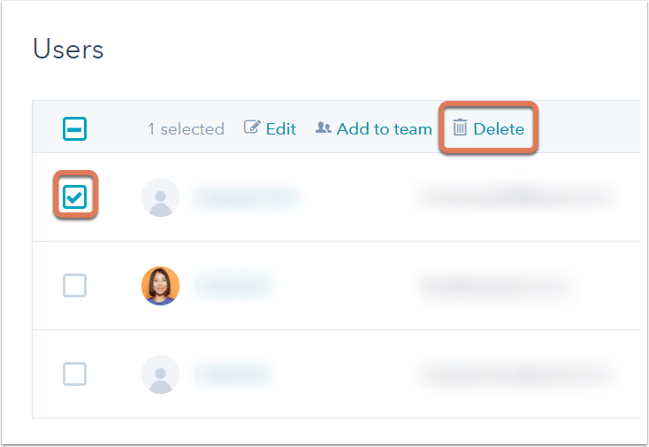Click the third user's gray avatar
The image size is (649, 447).
pyautogui.click(x=161, y=374)
